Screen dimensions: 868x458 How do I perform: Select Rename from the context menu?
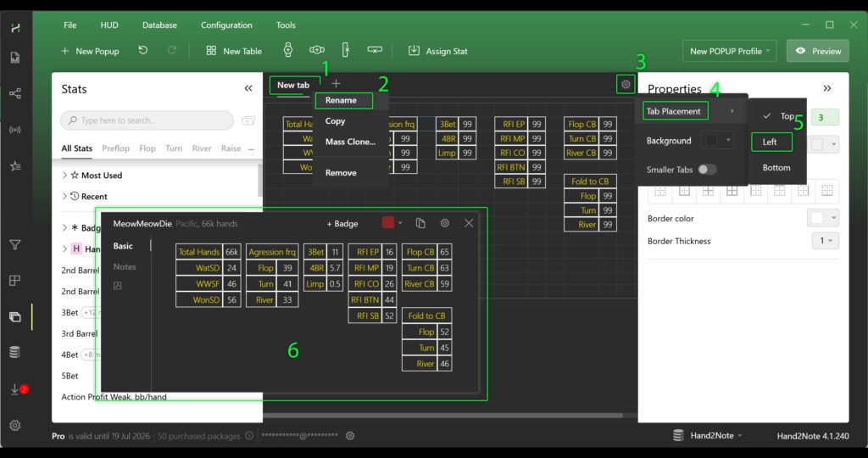[342, 100]
